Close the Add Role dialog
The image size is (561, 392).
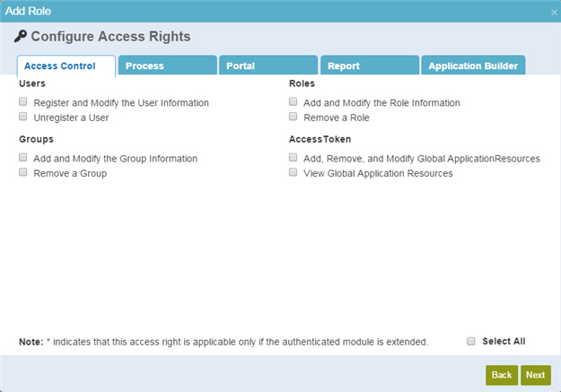click(554, 13)
